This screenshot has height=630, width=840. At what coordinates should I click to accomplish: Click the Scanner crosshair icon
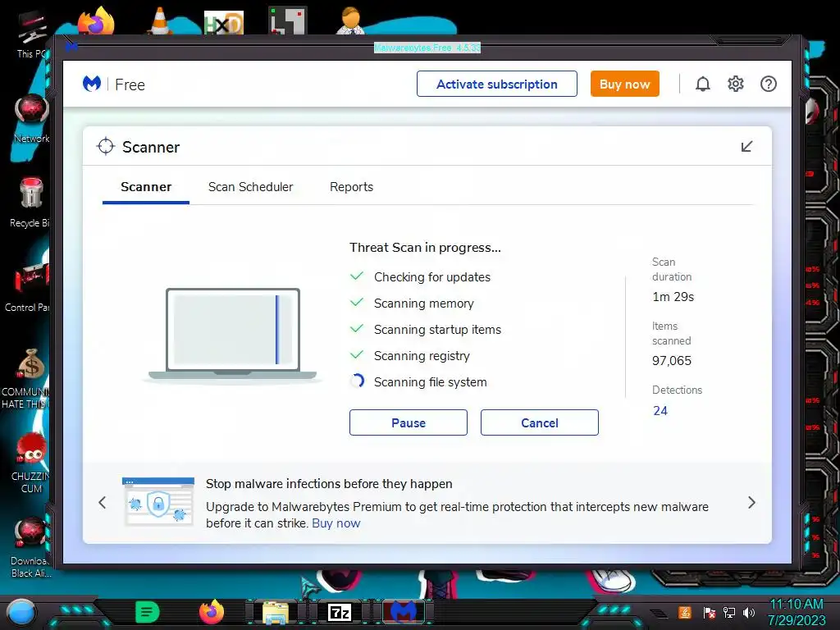(106, 146)
